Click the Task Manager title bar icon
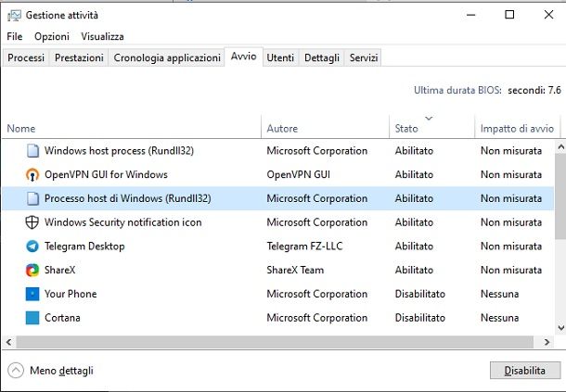 pos(14,15)
